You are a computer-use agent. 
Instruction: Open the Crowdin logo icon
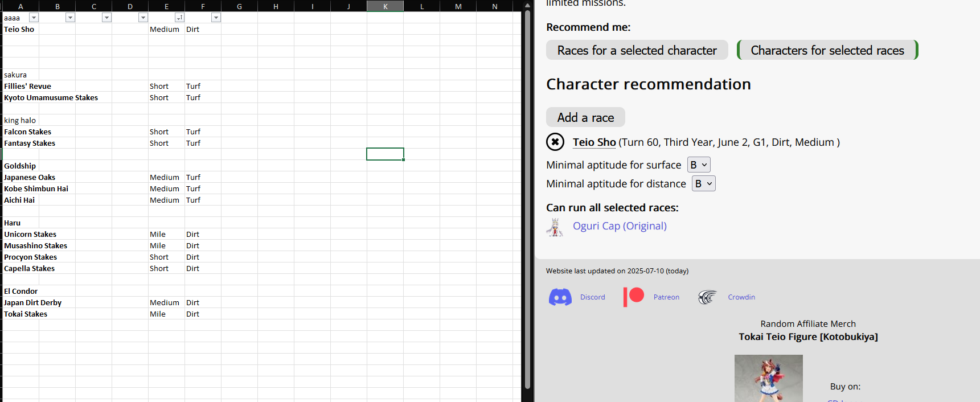(707, 297)
